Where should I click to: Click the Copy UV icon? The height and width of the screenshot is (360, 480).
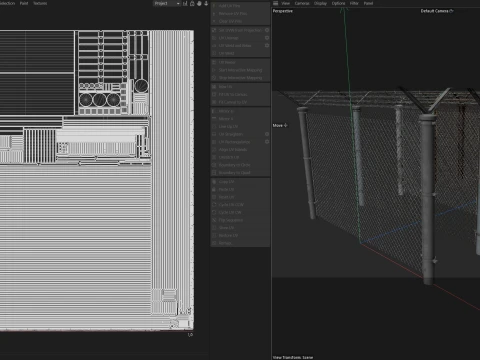(214, 182)
